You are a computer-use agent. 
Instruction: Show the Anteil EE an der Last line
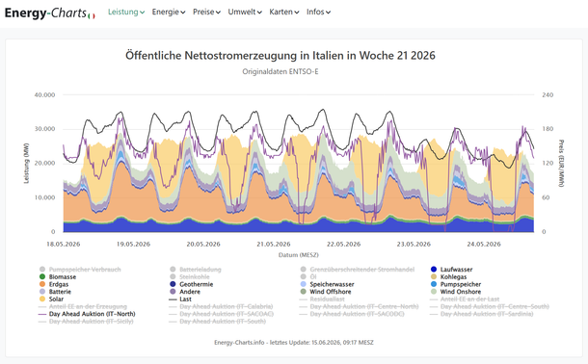[465, 299]
